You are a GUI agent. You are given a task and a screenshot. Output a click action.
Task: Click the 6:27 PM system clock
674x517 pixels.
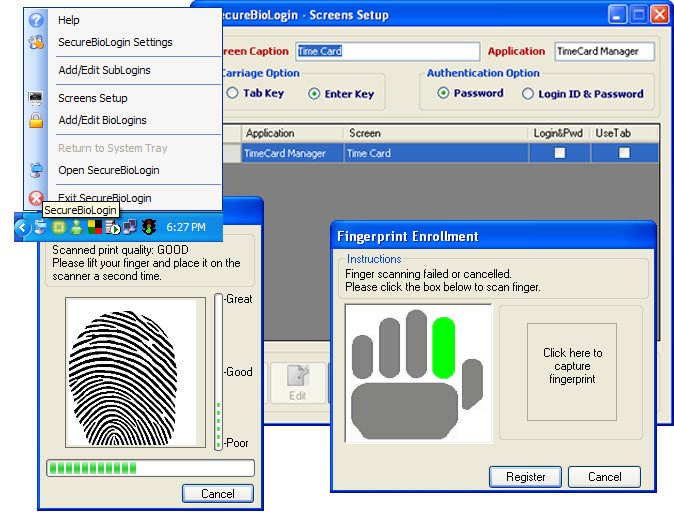pyautogui.click(x=186, y=227)
